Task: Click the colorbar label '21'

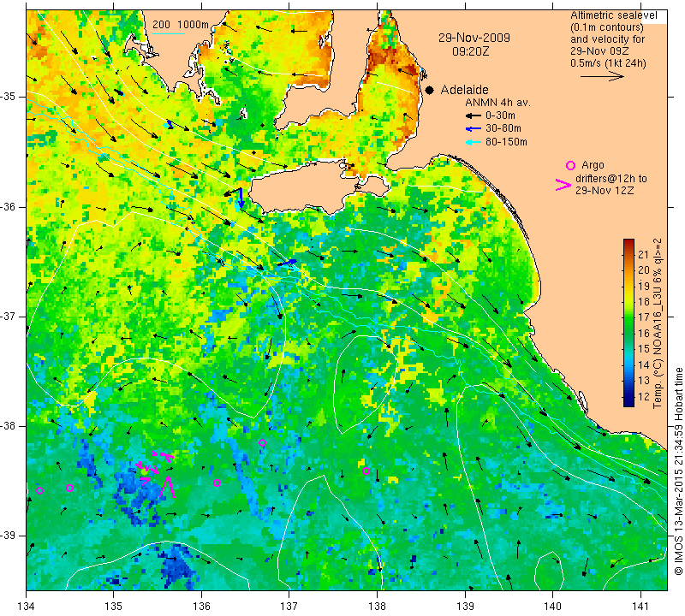Action: [644, 254]
